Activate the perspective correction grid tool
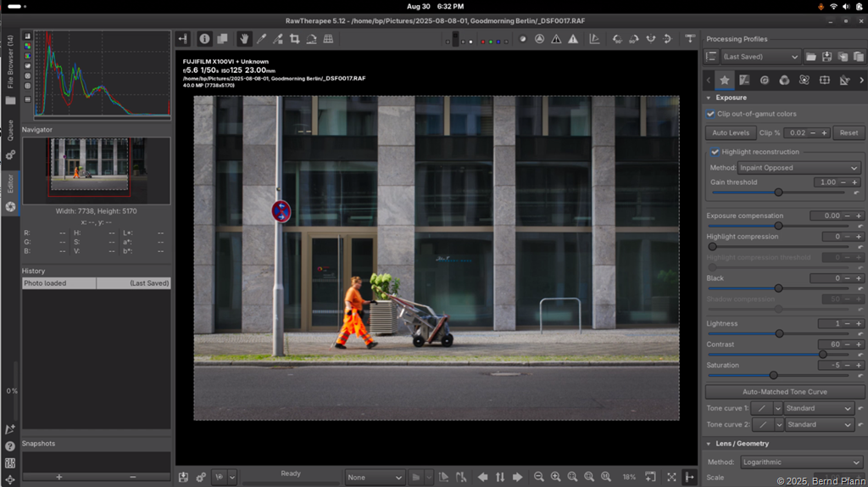This screenshot has height=487, width=868. 328,39
